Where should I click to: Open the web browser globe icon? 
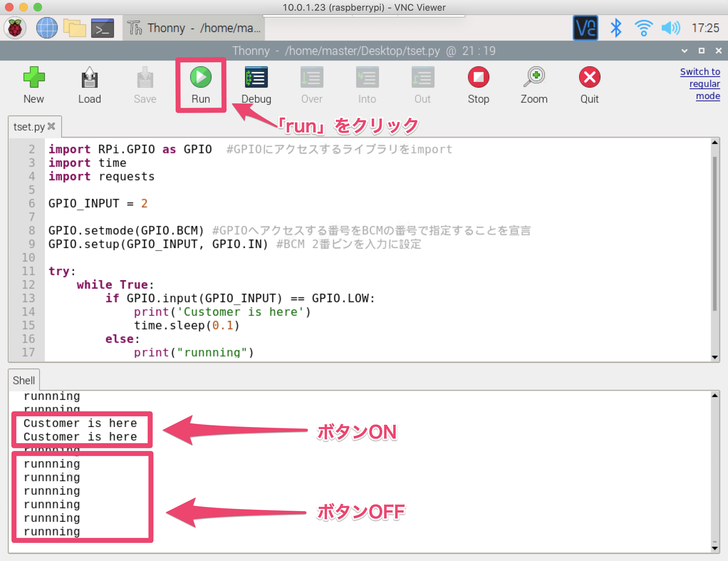(47, 28)
